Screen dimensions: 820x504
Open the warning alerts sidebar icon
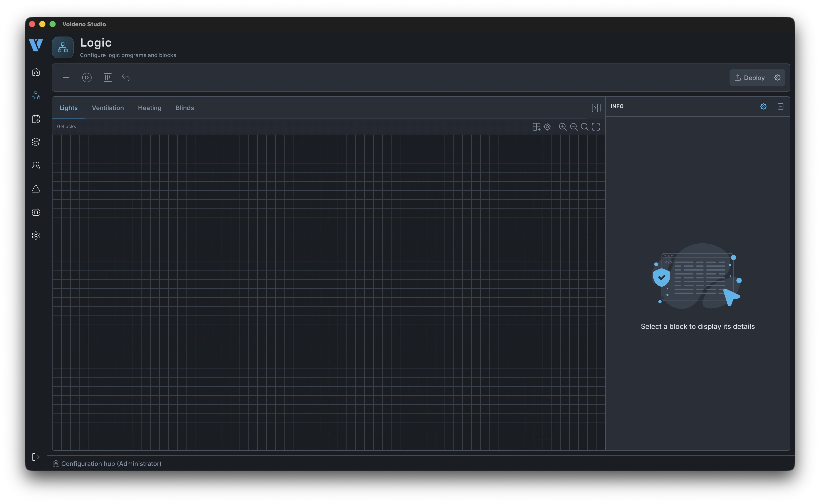tap(36, 189)
